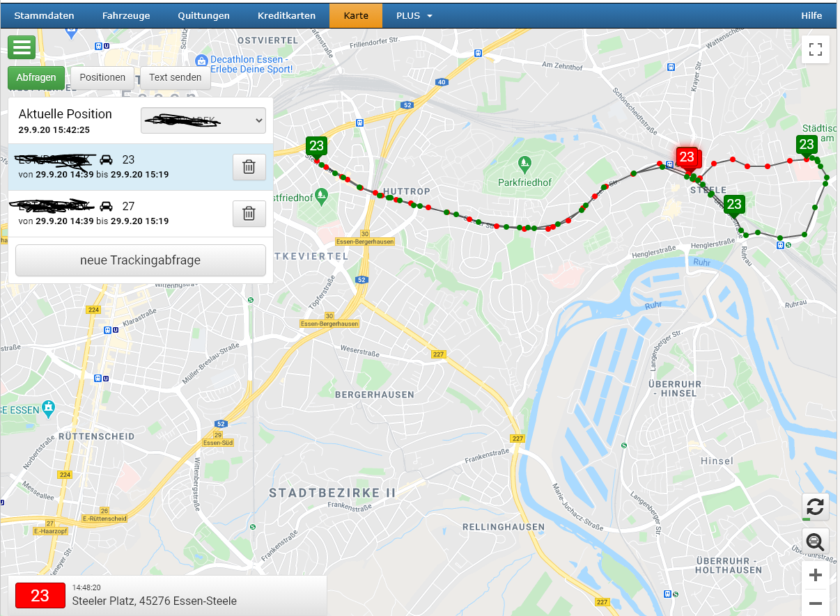Screen dimensions: 840x616
Task: Click the Text senden button
Action: 176,77
